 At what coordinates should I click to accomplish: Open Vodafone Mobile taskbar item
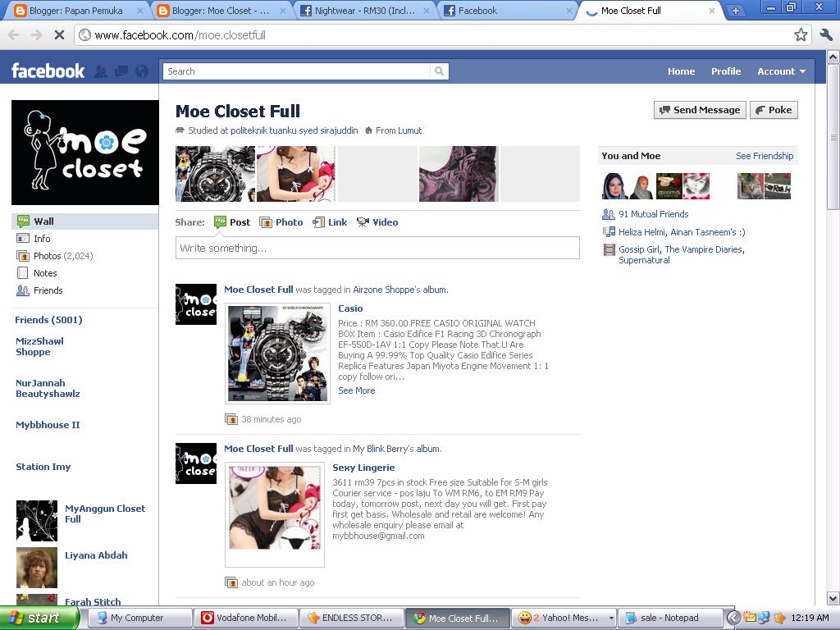pos(244,619)
